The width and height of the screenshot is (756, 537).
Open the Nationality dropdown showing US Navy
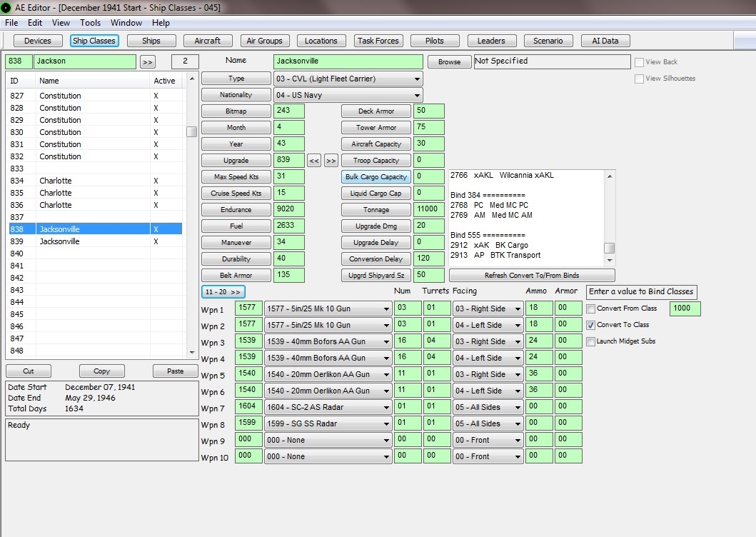point(348,95)
